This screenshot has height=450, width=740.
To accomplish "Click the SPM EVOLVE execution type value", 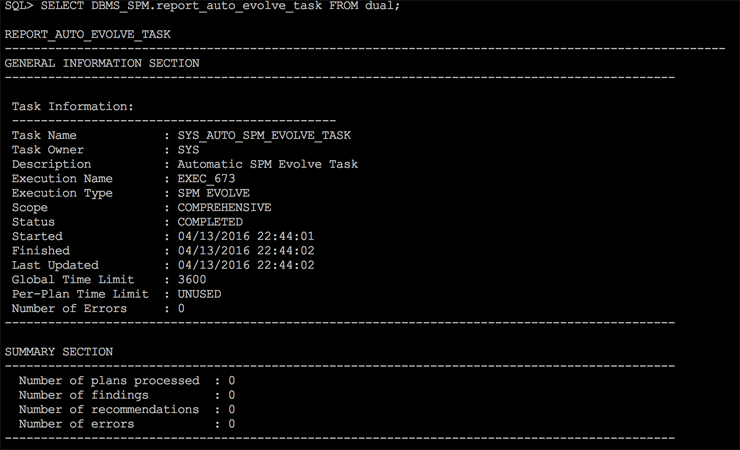I will [214, 193].
